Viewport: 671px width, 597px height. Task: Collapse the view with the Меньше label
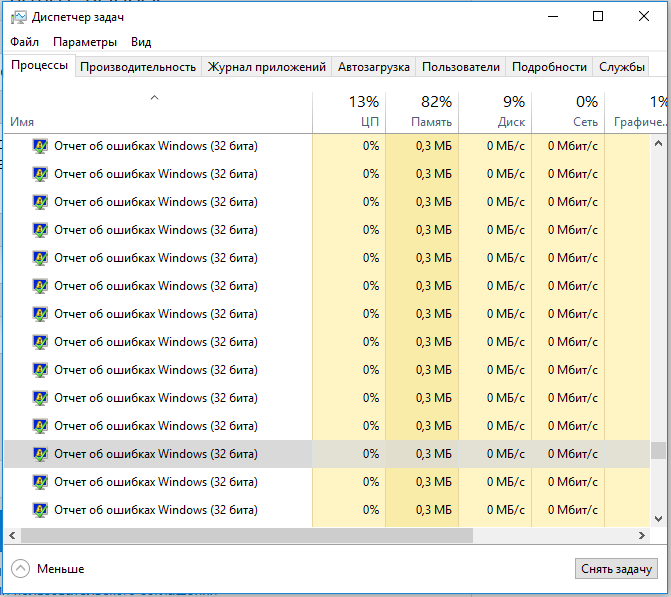(61, 569)
